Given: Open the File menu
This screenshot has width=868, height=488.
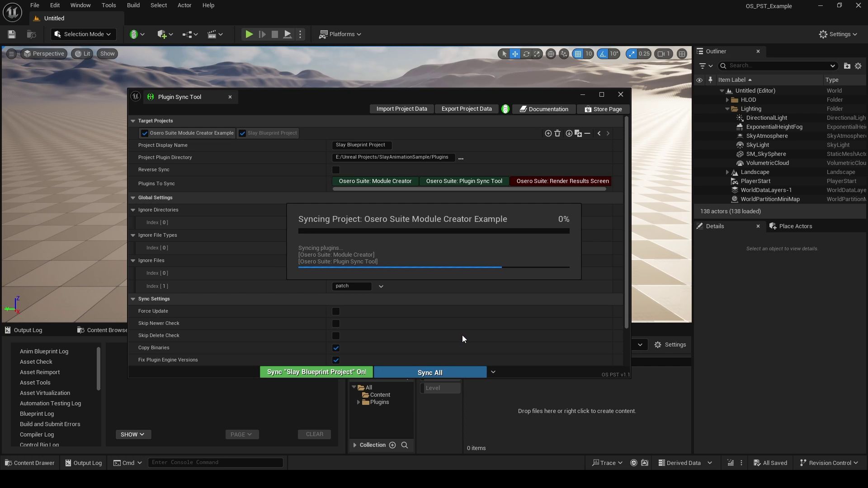Looking at the screenshot, I should [35, 5].
